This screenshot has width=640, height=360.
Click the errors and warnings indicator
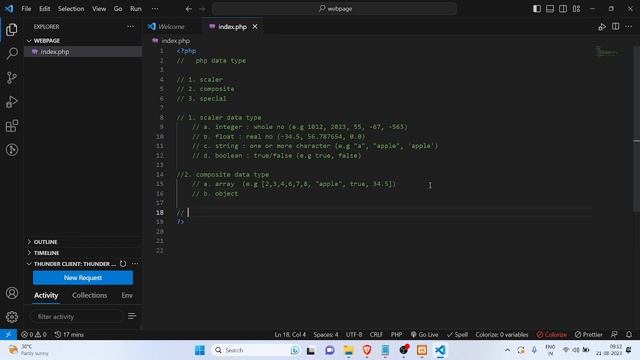34,334
